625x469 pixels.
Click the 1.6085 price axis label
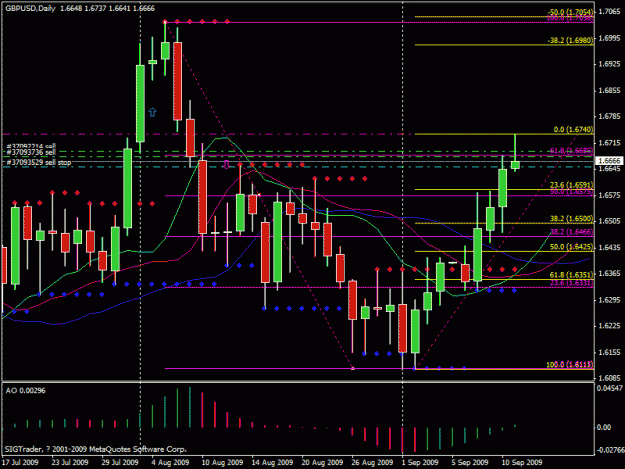click(610, 378)
